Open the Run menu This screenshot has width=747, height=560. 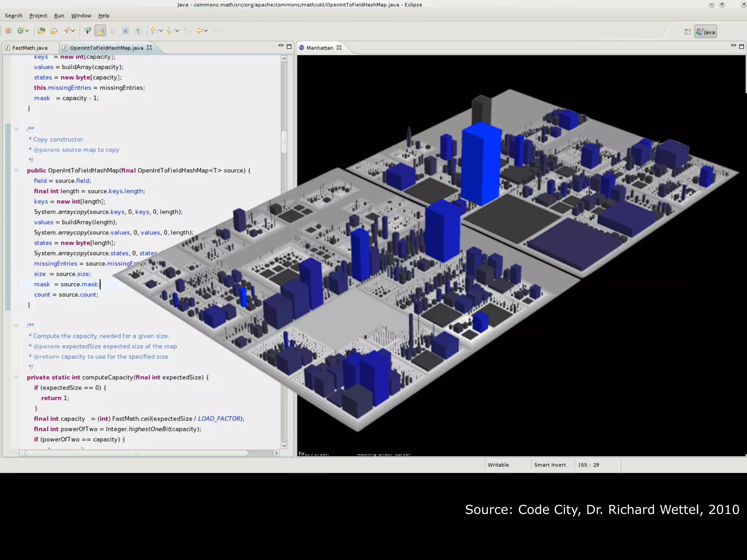(59, 16)
